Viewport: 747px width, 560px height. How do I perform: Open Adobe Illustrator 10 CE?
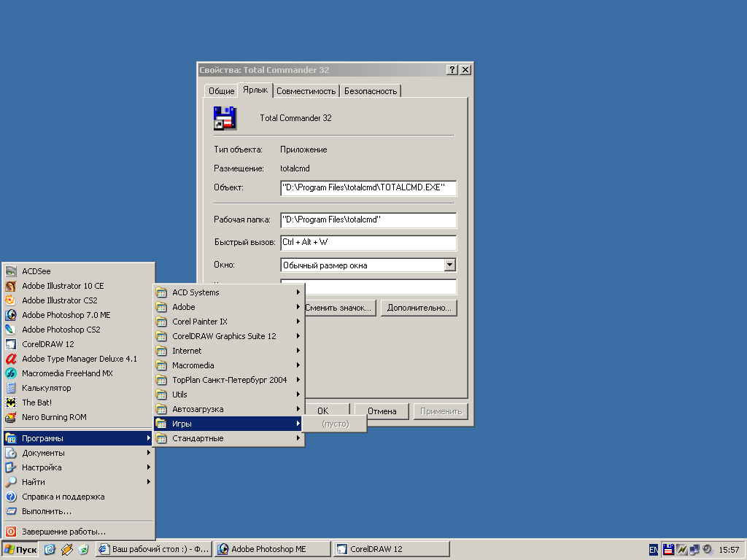tap(79, 286)
